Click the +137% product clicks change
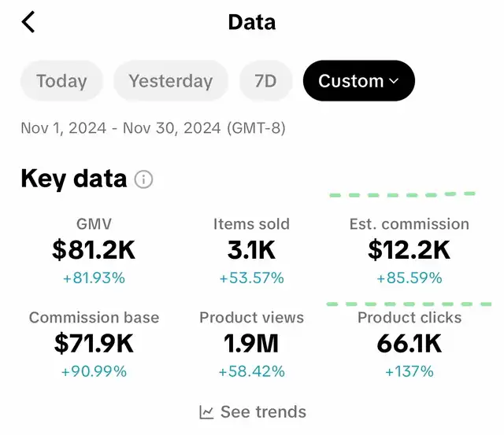Viewport: 504px width, 435px height. [409, 371]
